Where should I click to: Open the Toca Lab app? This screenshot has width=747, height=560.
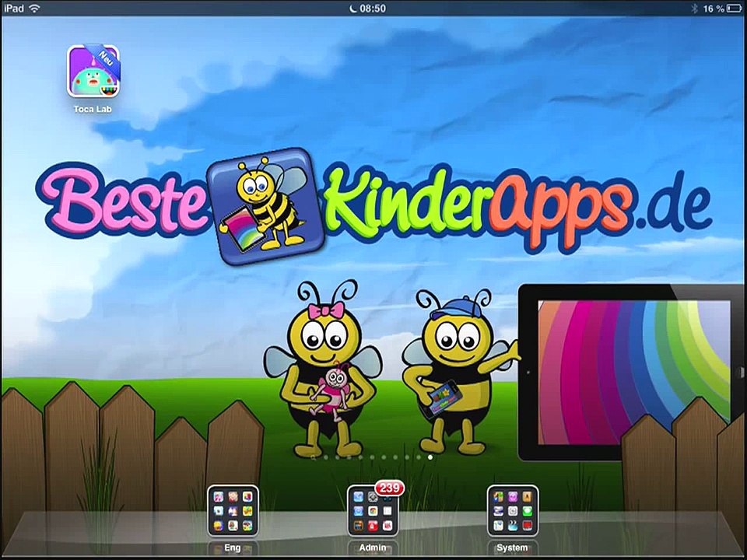pyautogui.click(x=93, y=71)
